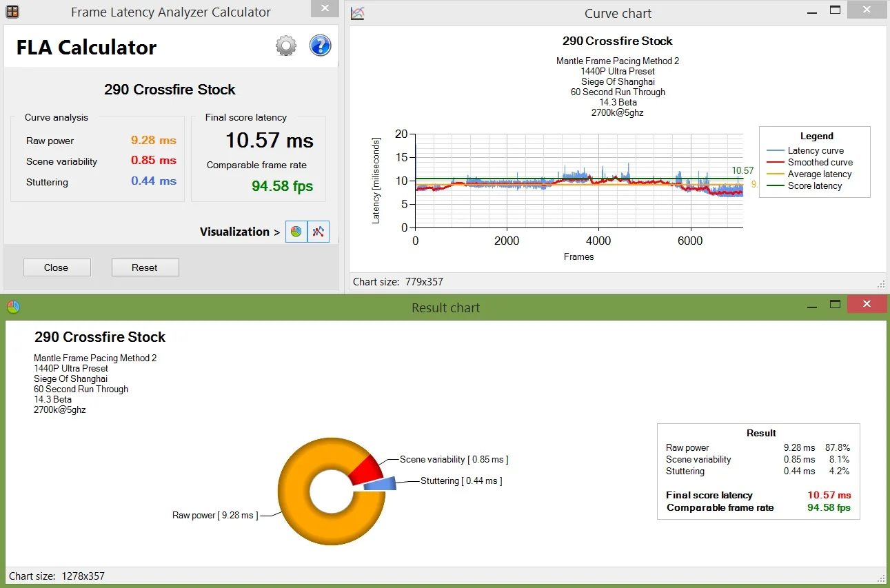
Task: Click the Curve chart resize grip corner
Action: click(x=881, y=283)
